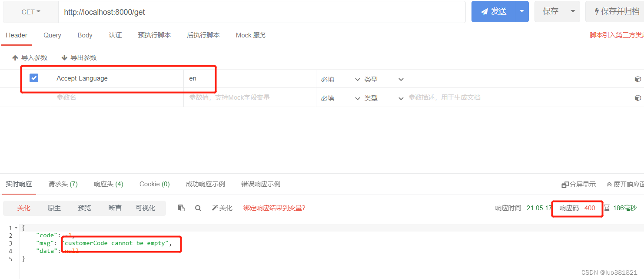
Task: Open 必填 dropdown in Accept-Language row
Action: [340, 80]
